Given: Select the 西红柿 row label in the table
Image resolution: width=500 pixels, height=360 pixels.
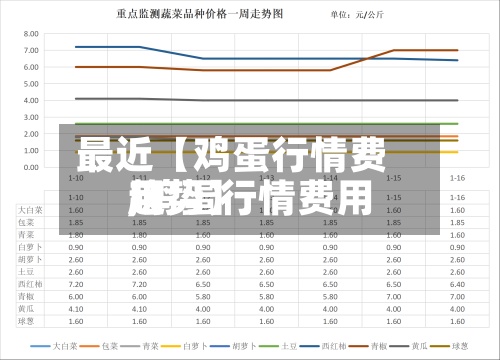Looking at the screenshot, I should 30,284.
